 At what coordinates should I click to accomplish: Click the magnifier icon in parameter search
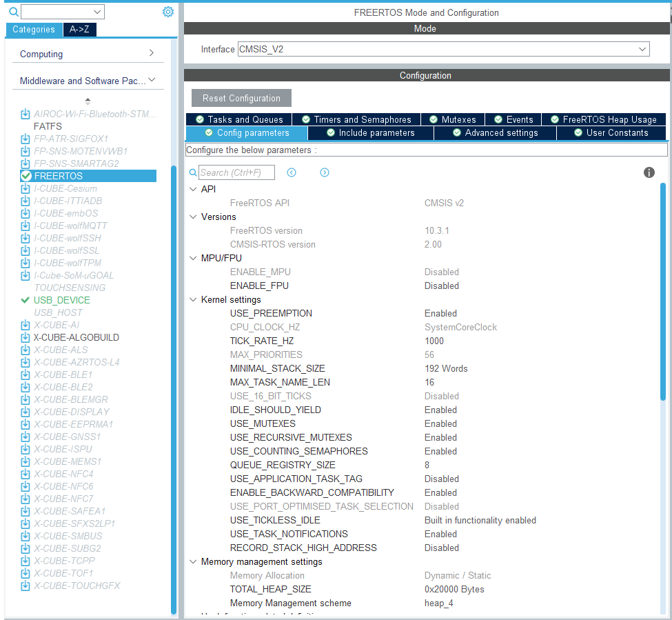(193, 172)
